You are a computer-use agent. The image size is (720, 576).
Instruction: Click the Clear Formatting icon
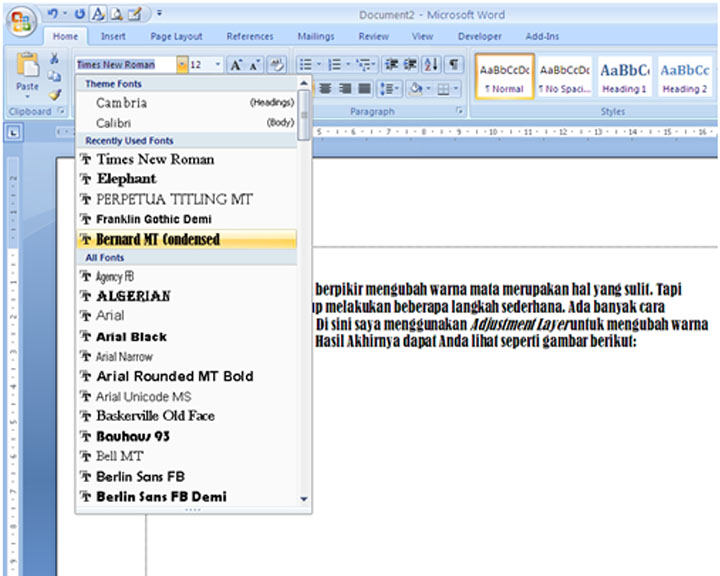pyautogui.click(x=277, y=65)
